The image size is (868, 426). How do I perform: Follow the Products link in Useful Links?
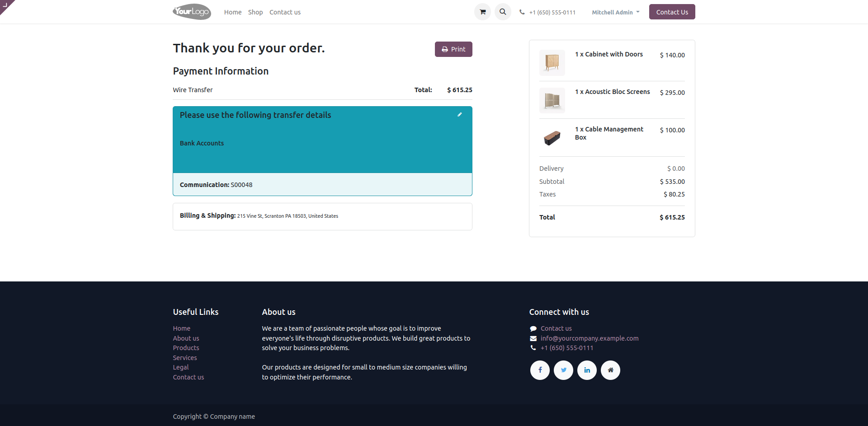[x=186, y=348]
